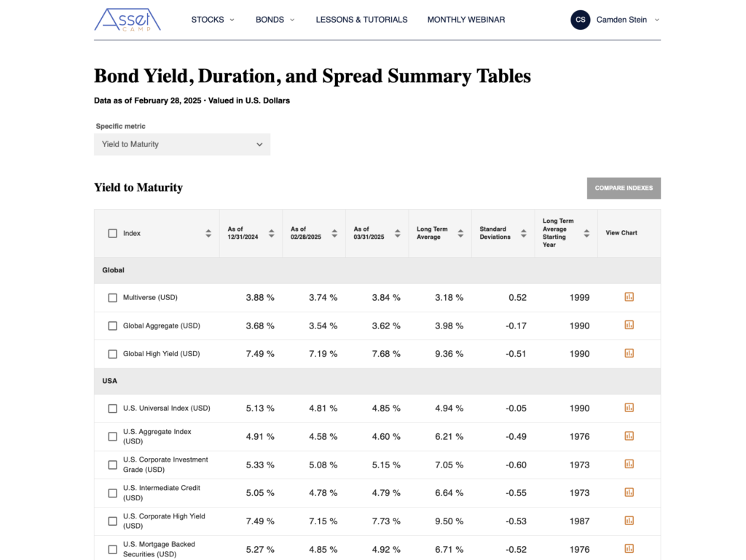View chart for Global Aggregate (USD)
The width and height of the screenshot is (746, 560).
coord(629,326)
